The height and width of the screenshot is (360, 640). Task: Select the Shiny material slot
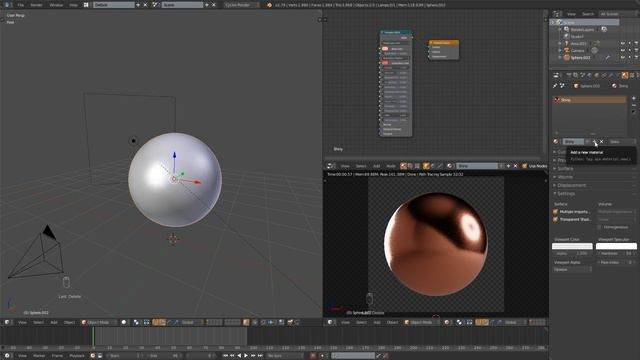coord(589,100)
